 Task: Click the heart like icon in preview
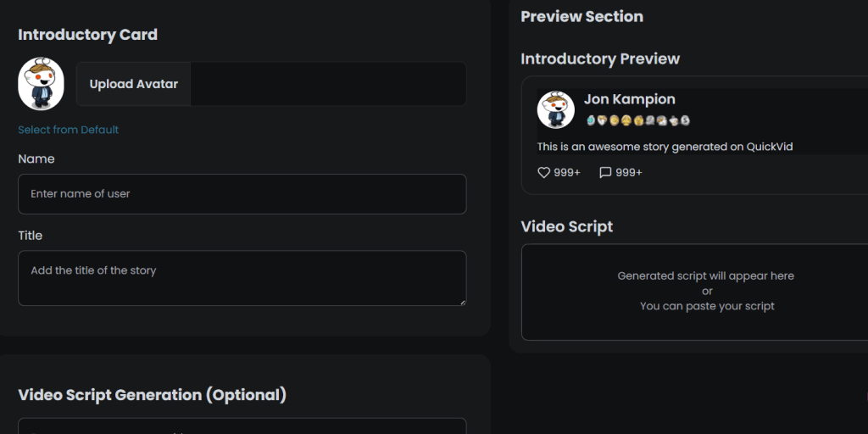[544, 173]
